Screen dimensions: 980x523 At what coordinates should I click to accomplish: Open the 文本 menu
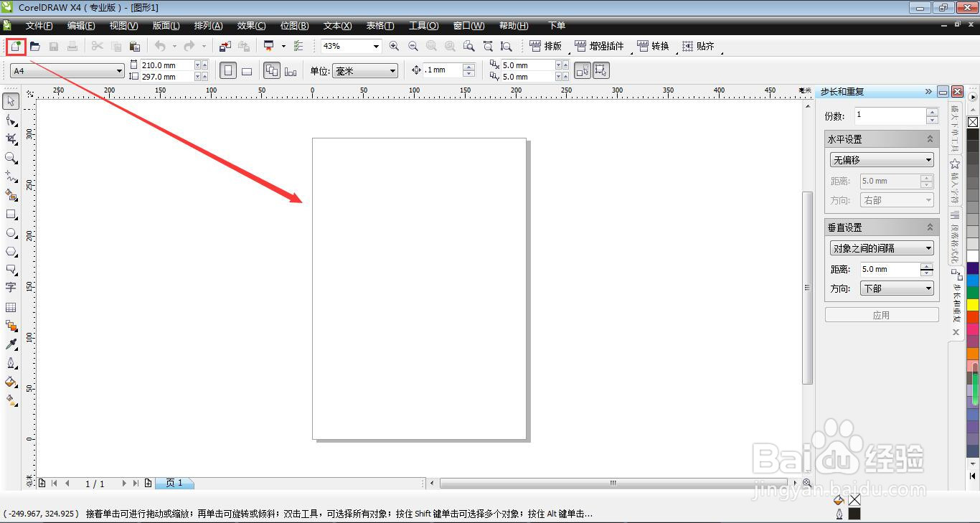336,26
